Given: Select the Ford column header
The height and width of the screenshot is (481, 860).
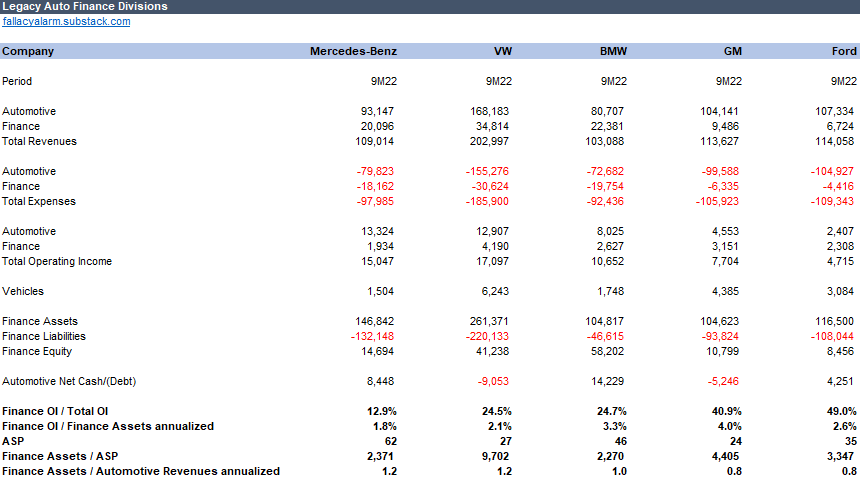Looking at the screenshot, I should (x=844, y=51).
